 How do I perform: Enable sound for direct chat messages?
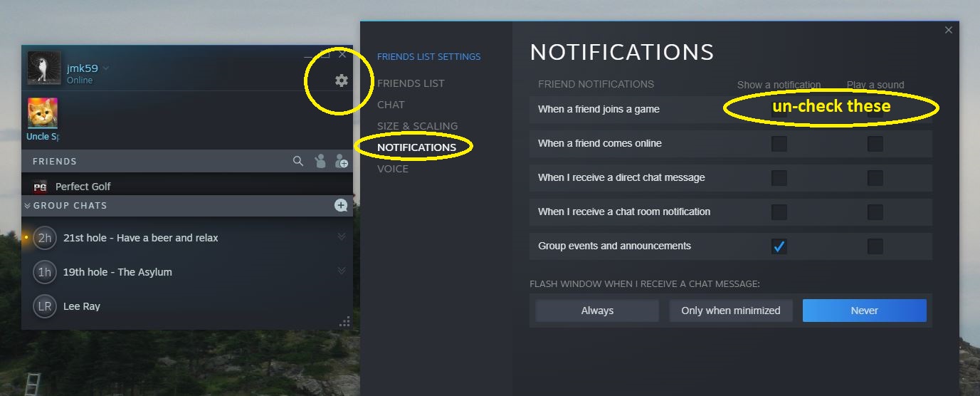coord(875,178)
